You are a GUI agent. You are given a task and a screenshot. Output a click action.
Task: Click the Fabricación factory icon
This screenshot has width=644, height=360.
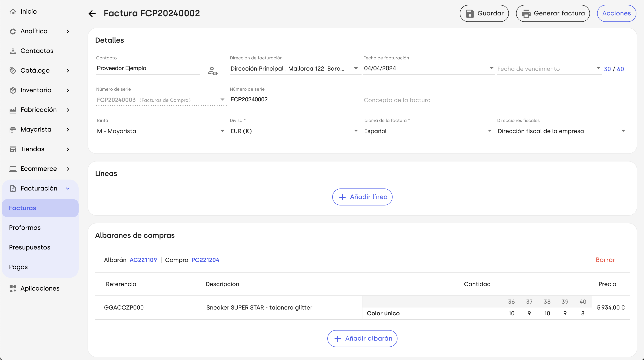click(x=13, y=110)
